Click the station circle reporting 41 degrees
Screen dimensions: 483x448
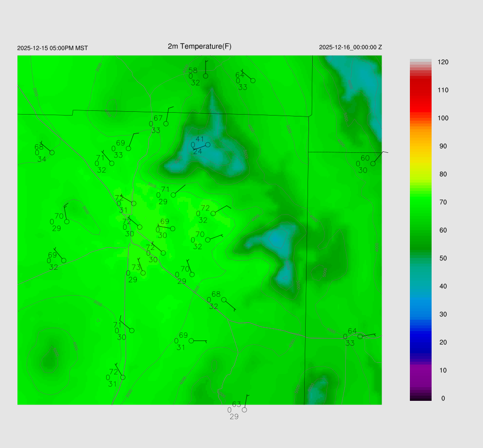click(208, 145)
